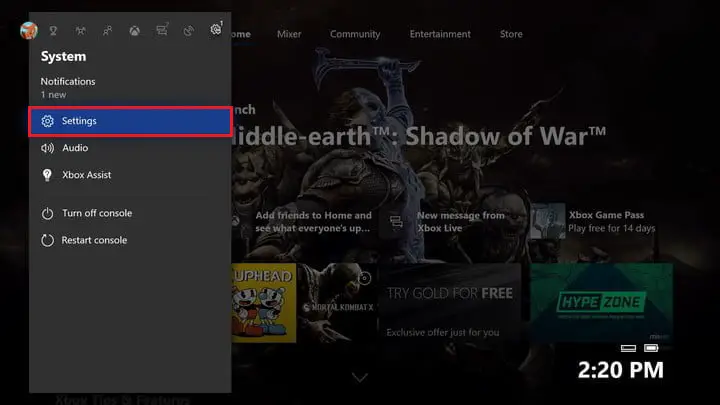Screen dimensions: 720x405
Task: Open the Achievements trophy tab
Action: coord(53,31)
